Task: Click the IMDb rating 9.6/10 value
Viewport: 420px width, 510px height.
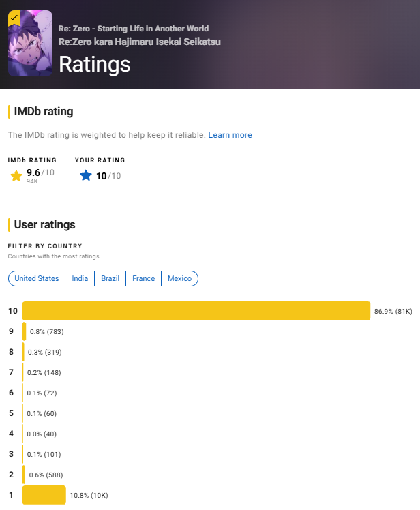Action: (40, 172)
